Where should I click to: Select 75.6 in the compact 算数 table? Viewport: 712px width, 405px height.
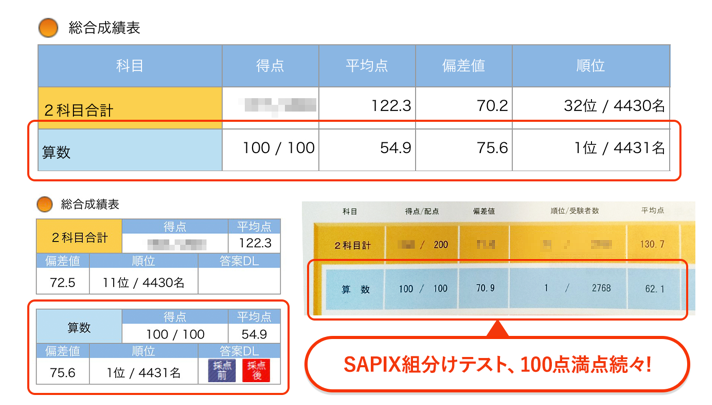coord(63,373)
